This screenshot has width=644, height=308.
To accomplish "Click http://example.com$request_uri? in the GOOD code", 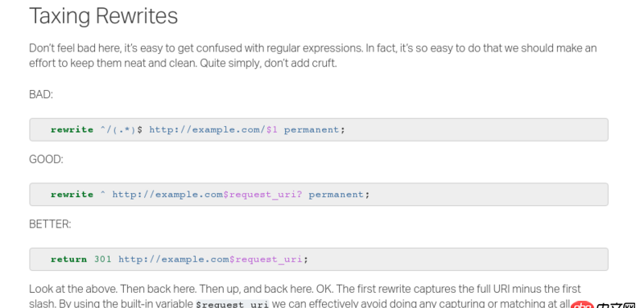I will 207,195.
